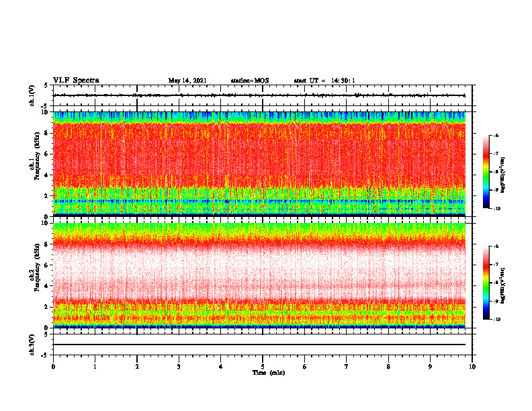Click the 'Time (min)' axis label
The image size is (532, 411).
(x=269, y=373)
